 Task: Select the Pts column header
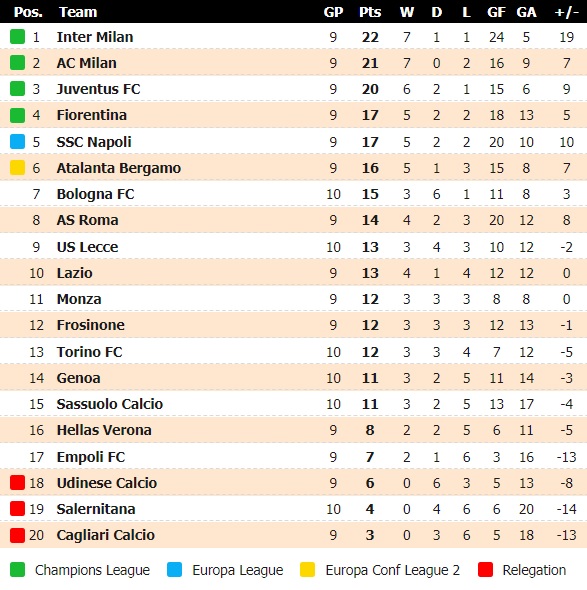tap(370, 12)
